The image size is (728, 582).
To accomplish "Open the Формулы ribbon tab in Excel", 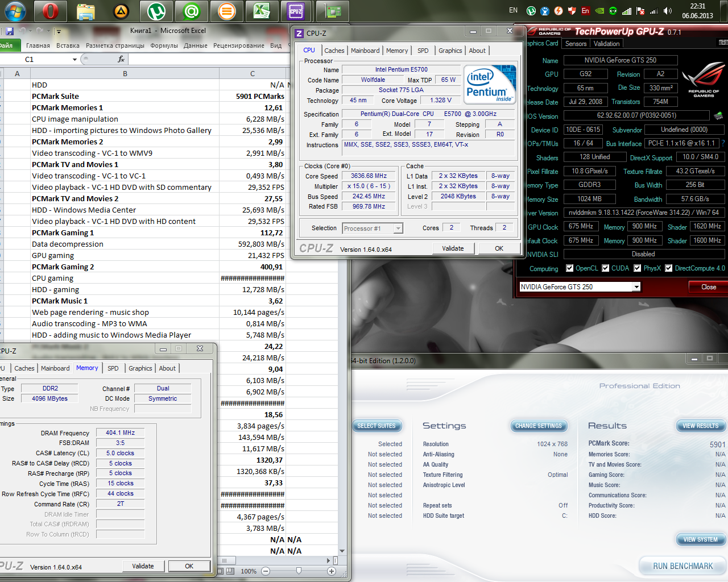I will 164,45.
